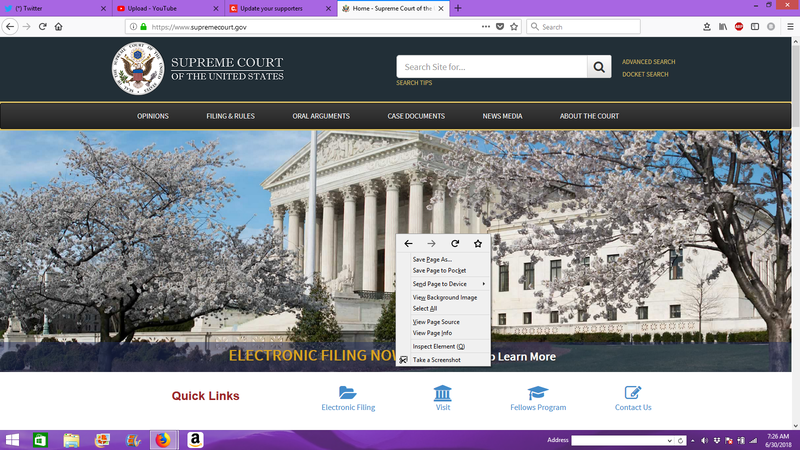Click the site search magnifier button
This screenshot has width=800, height=450.
tap(599, 67)
